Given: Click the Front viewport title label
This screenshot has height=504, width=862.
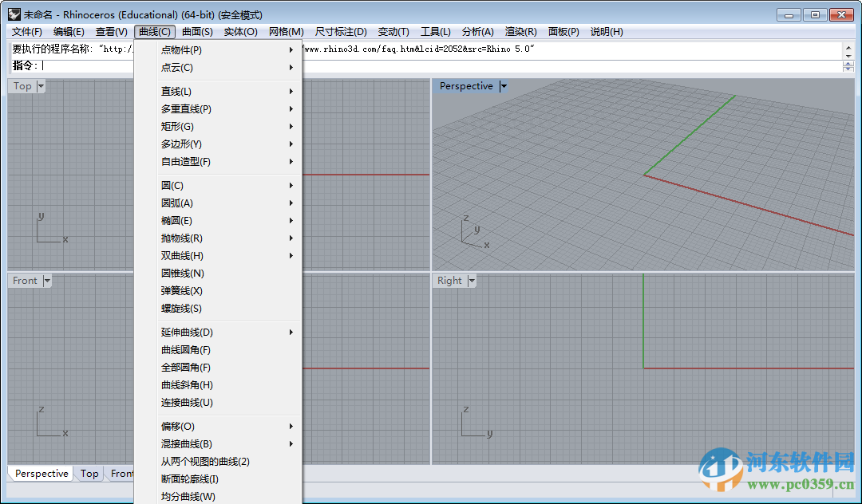Looking at the screenshot, I should (x=26, y=281).
